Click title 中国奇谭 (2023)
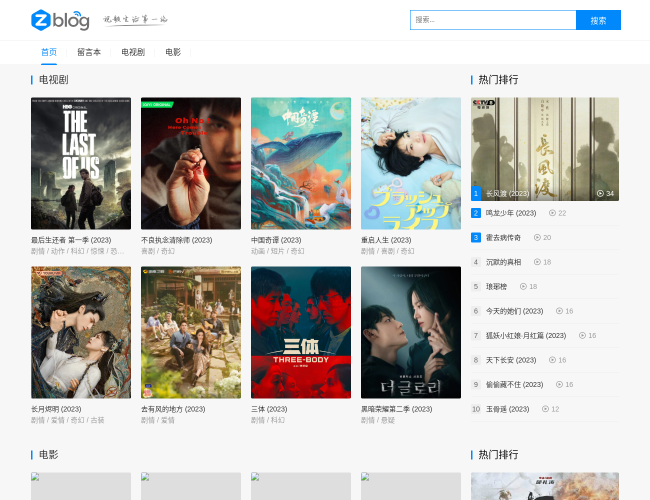The height and width of the screenshot is (500, 650). 276,240
